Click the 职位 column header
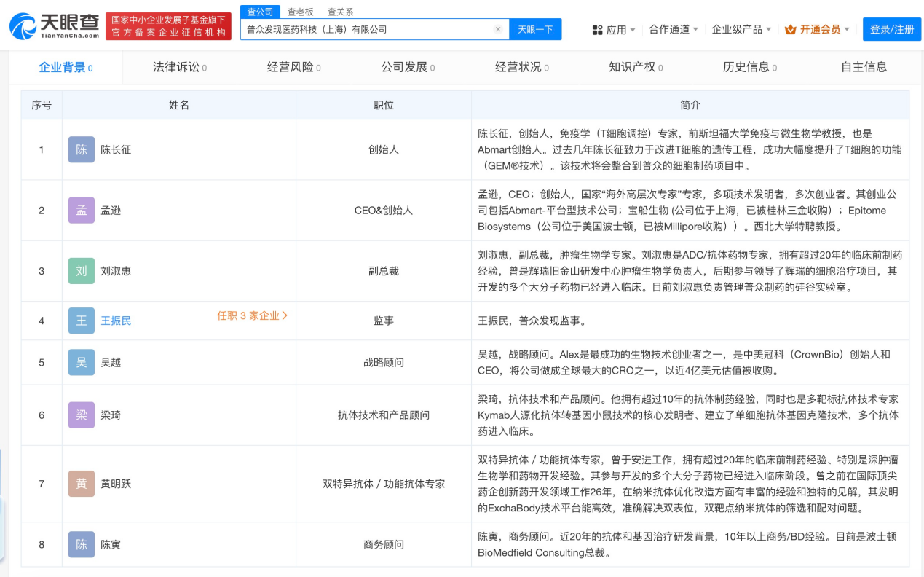Screen dimensions: 924x577 384,105
